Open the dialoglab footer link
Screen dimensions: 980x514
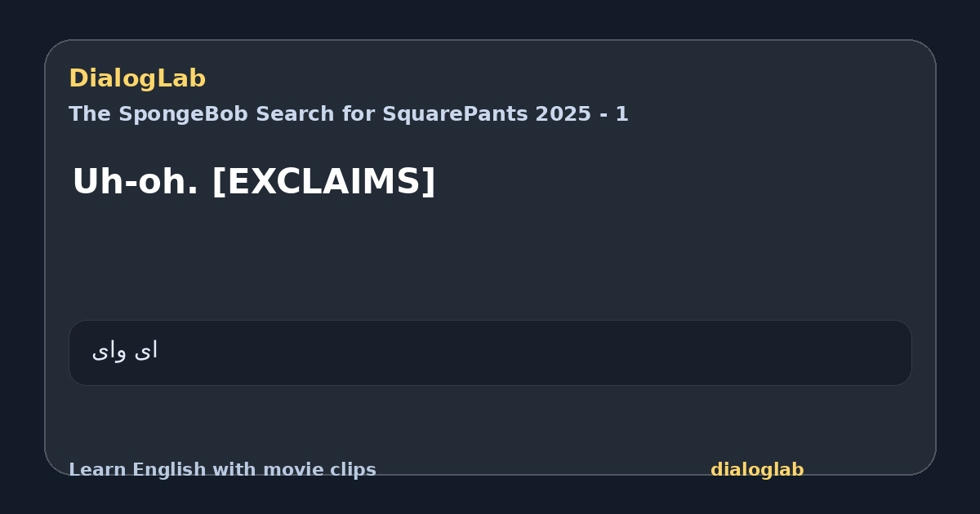[x=757, y=470]
